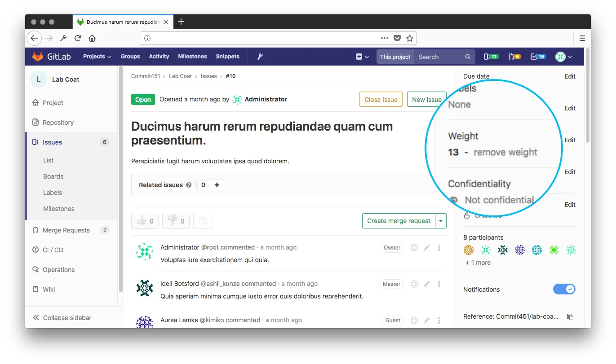Click the Close issue button
The width and height of the screenshot is (616, 364).
coord(381,100)
